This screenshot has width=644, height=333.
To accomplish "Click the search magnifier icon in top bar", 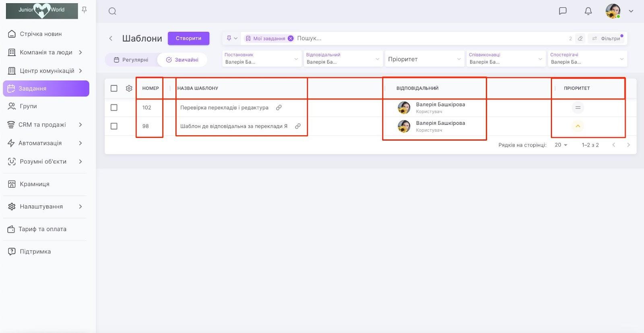I will click(112, 11).
